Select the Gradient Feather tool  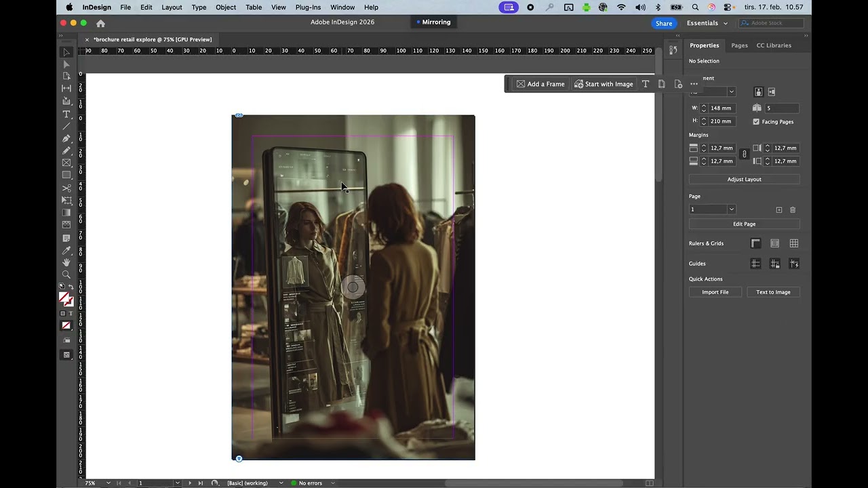coord(66,225)
